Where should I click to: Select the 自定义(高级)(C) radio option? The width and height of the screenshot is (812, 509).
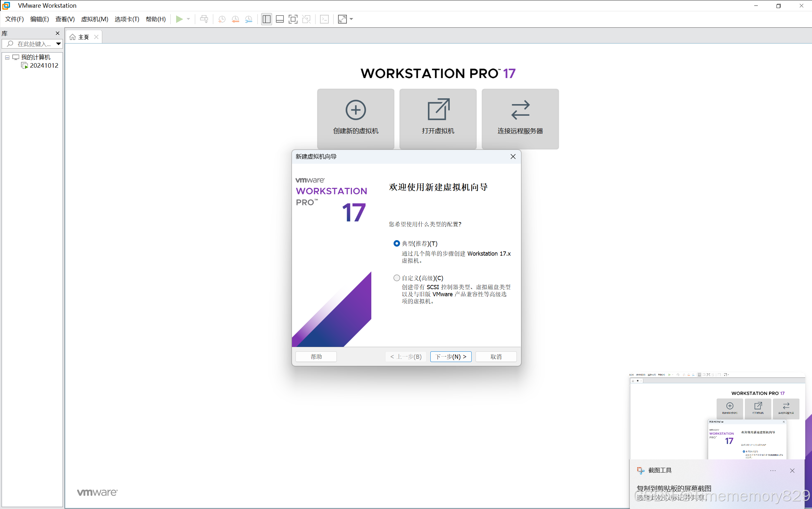point(396,278)
